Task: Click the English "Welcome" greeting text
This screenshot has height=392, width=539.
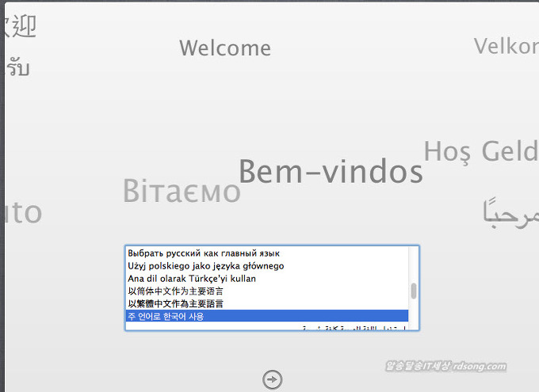Action: (x=225, y=48)
